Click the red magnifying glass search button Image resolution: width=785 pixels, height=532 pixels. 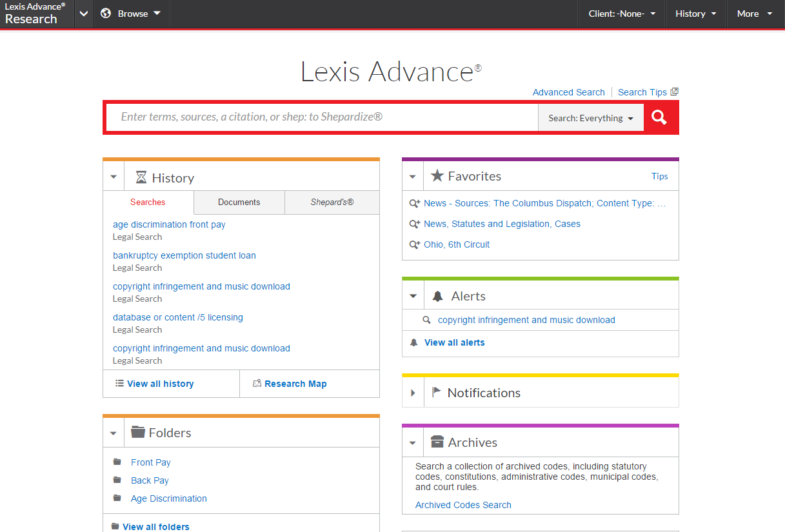point(659,117)
